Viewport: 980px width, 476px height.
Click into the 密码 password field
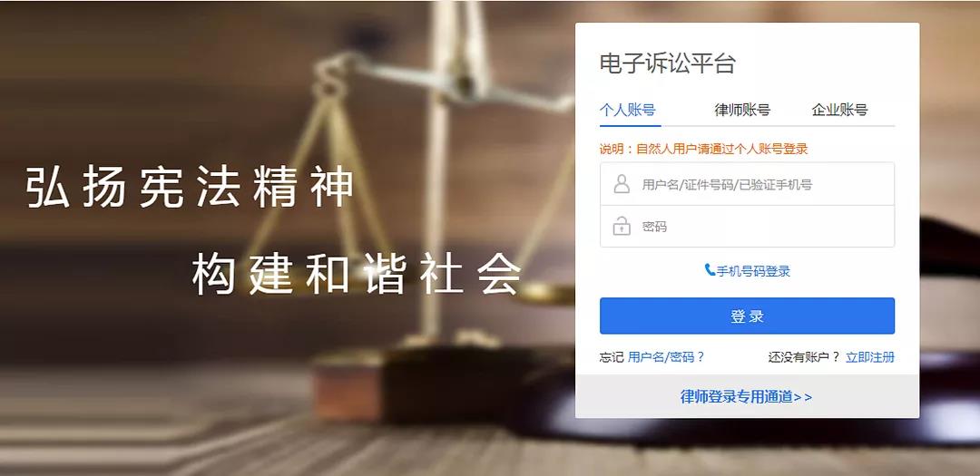click(x=747, y=226)
